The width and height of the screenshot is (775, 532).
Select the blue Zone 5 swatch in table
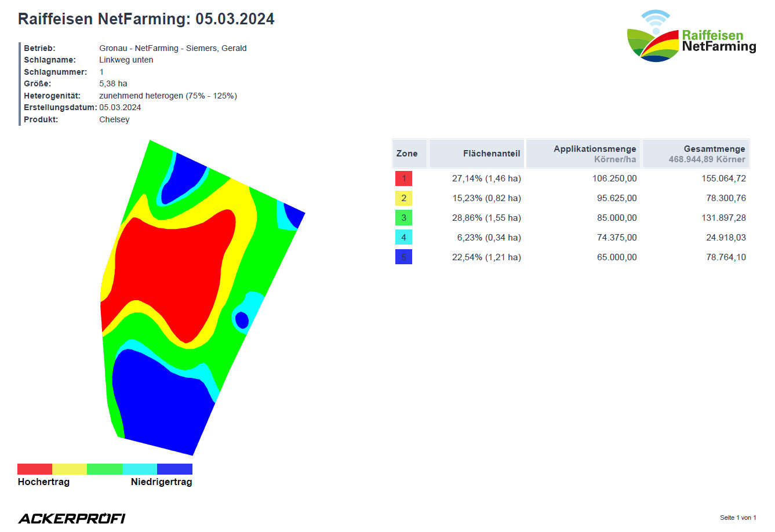click(x=403, y=257)
